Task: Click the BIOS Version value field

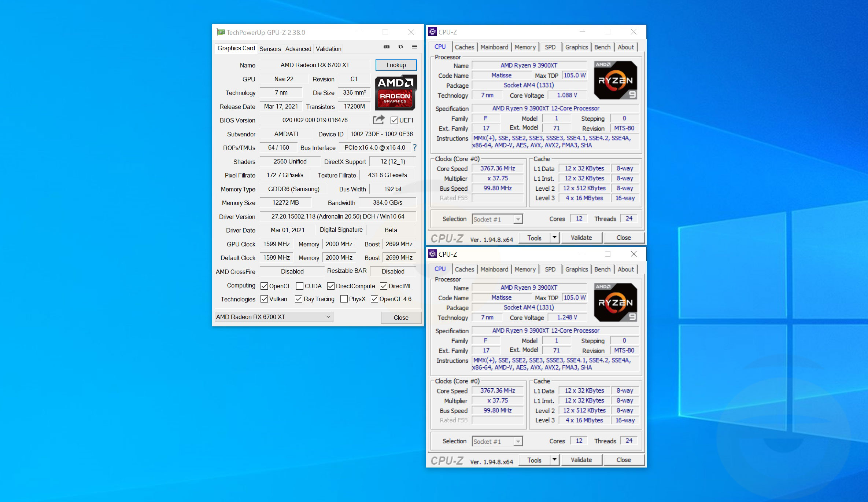Action: tap(315, 120)
